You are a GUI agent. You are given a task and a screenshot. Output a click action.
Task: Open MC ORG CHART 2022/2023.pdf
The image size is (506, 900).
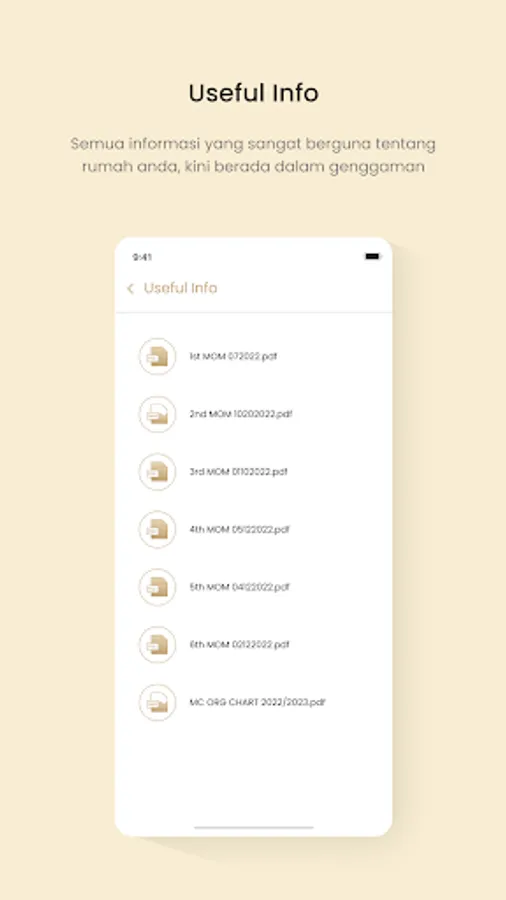point(258,703)
